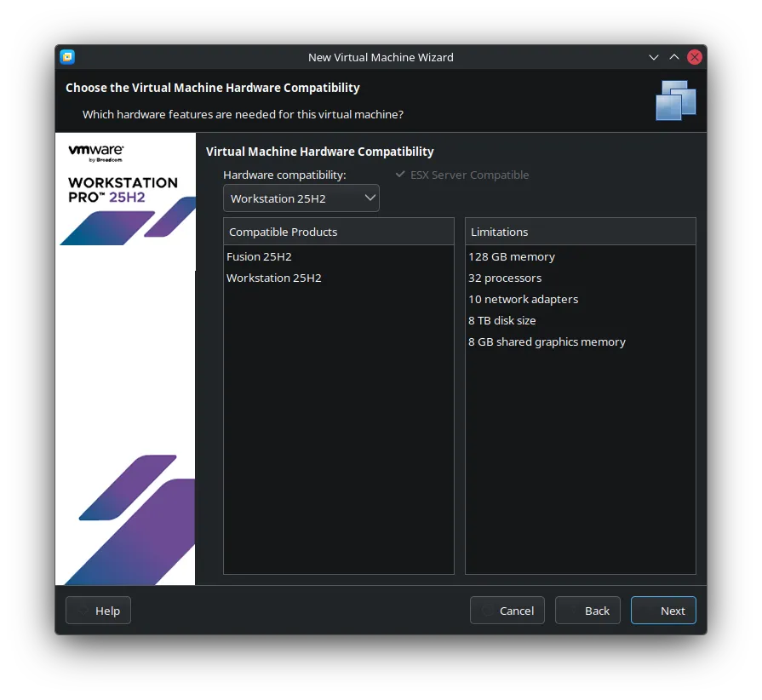The width and height of the screenshot is (762, 700).
Task: Close the New Virtual Machine Wizard
Action: point(695,57)
